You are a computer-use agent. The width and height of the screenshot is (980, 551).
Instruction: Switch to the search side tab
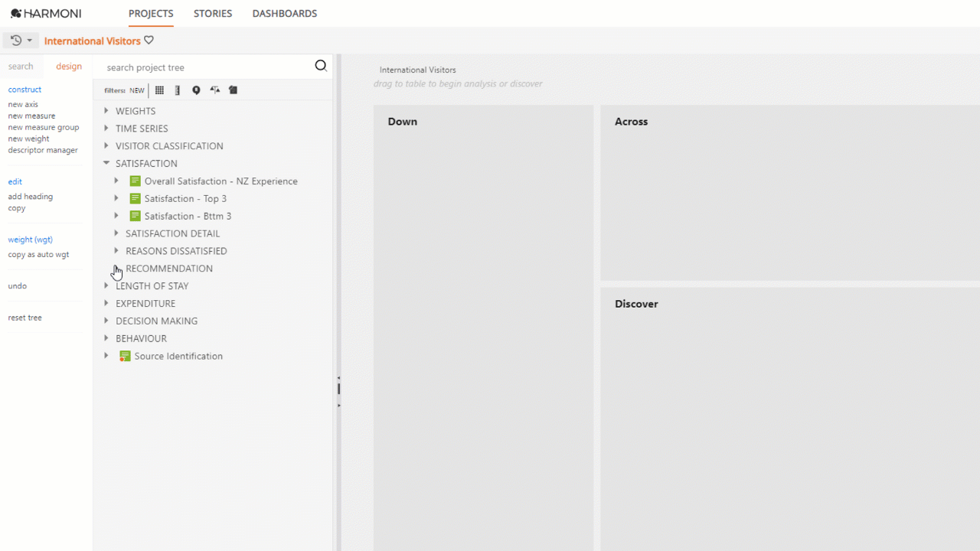[x=21, y=67]
